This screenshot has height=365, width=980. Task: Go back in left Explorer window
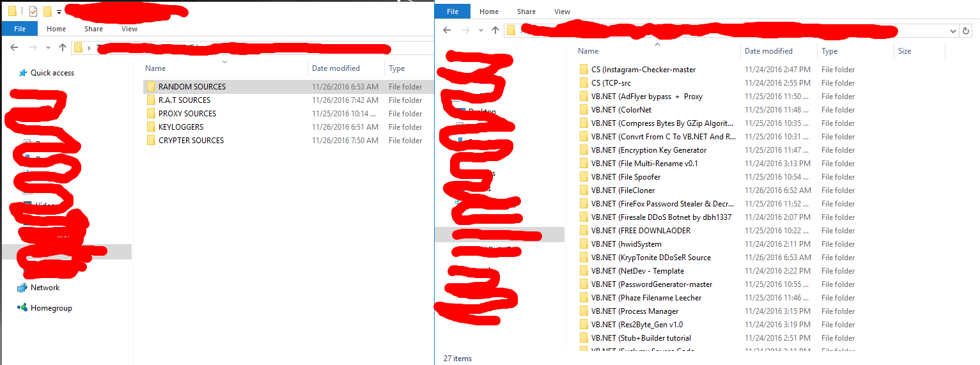pyautogui.click(x=14, y=47)
